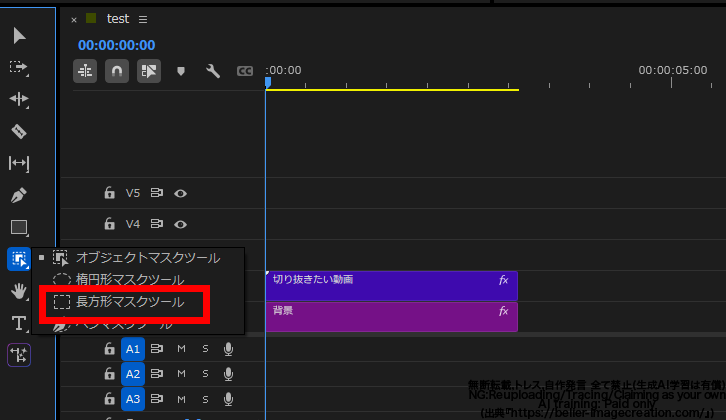726x420 pixels.
Task: Solo audio track A3
Action: pyautogui.click(x=205, y=399)
